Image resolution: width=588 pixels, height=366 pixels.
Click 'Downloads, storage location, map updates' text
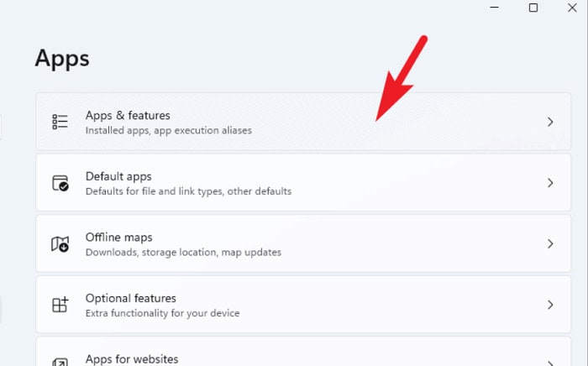(183, 252)
